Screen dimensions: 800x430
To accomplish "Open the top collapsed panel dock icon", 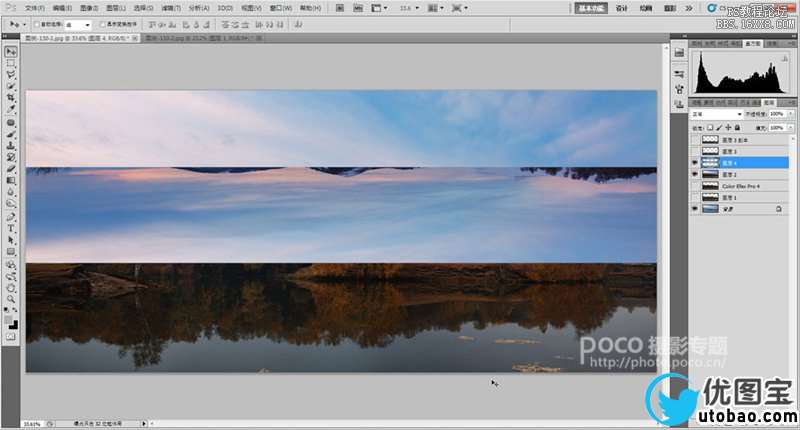I will pyautogui.click(x=679, y=53).
